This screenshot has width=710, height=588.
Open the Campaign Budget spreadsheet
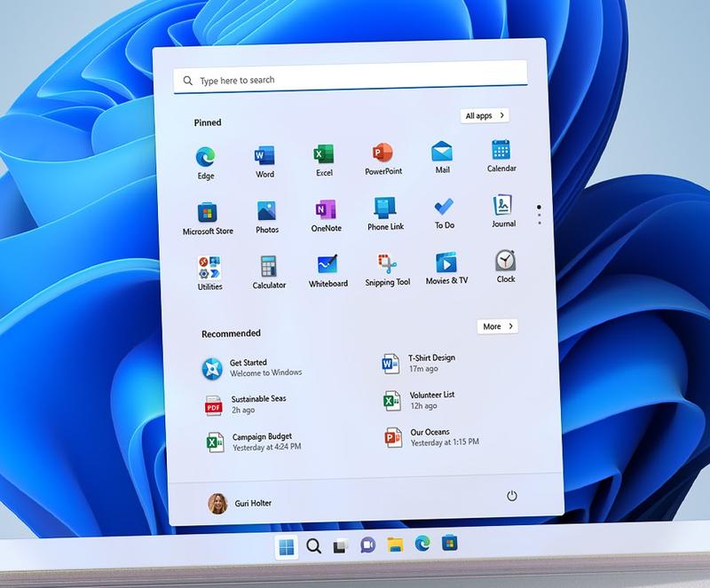click(254, 442)
